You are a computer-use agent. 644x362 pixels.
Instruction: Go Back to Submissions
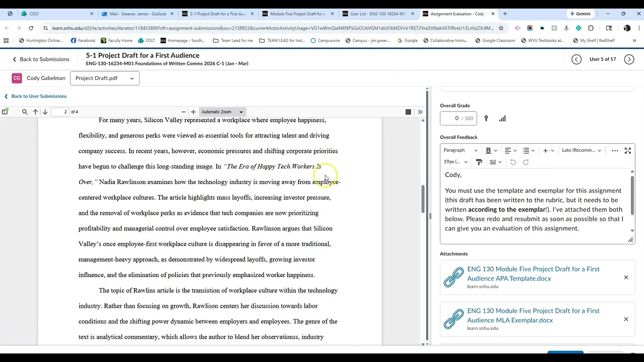click(x=41, y=59)
